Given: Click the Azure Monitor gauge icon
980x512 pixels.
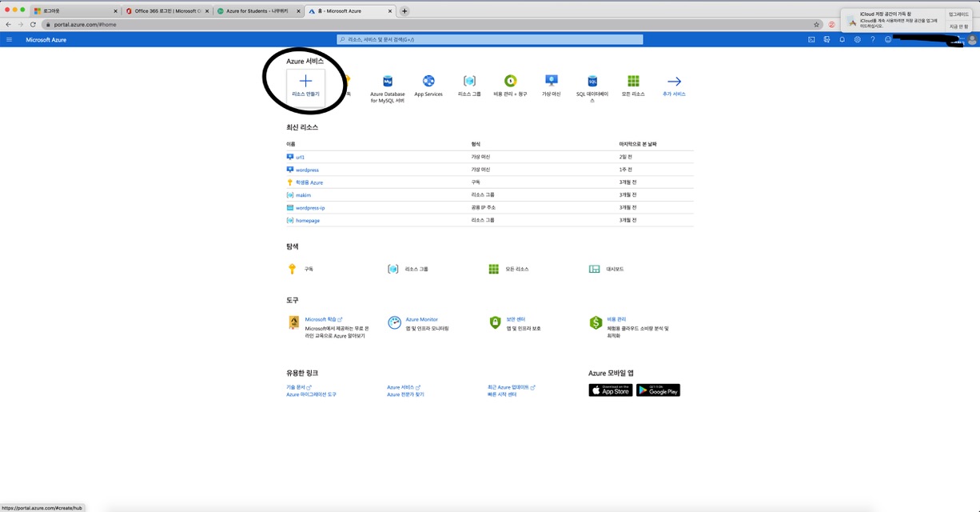Looking at the screenshot, I should click(394, 322).
